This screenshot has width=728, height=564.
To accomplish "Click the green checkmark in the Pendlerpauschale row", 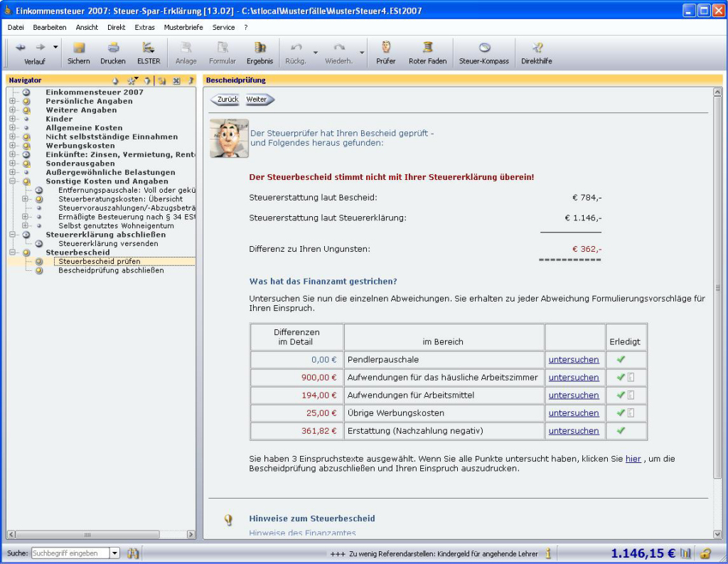I will tap(621, 359).
